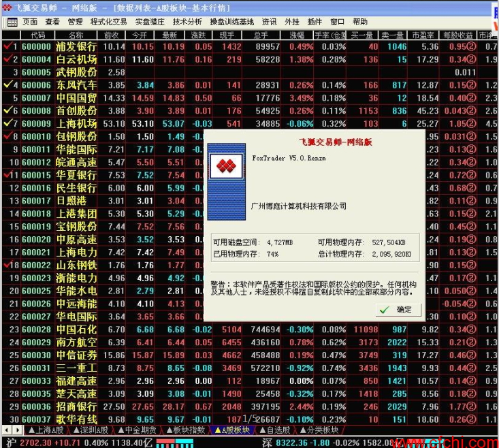Open the 页面 menu
499x448 pixels.
pos(30,22)
